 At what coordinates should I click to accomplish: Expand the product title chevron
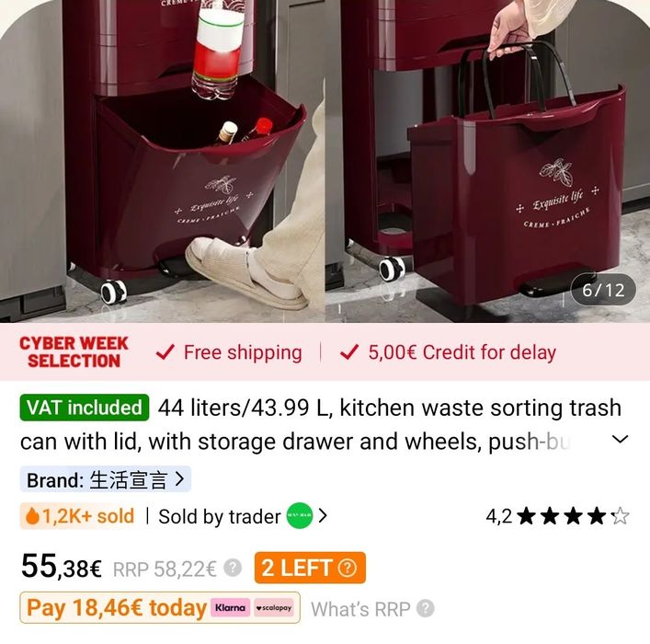621,439
